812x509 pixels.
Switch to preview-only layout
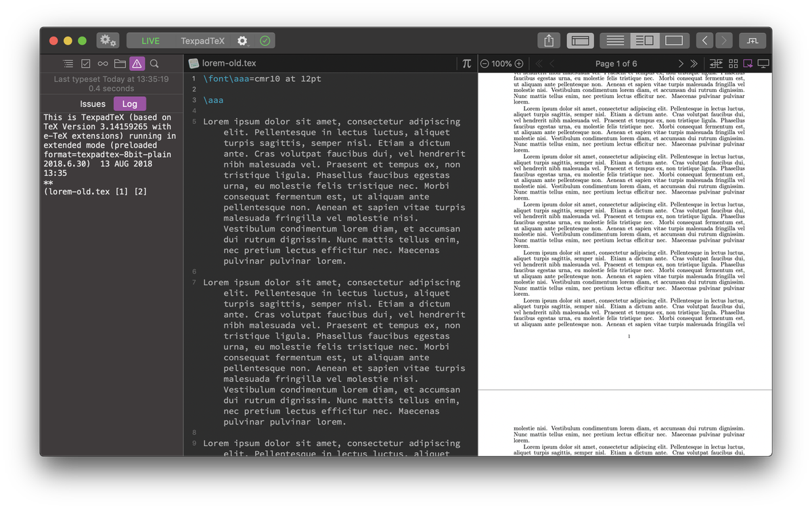click(674, 41)
